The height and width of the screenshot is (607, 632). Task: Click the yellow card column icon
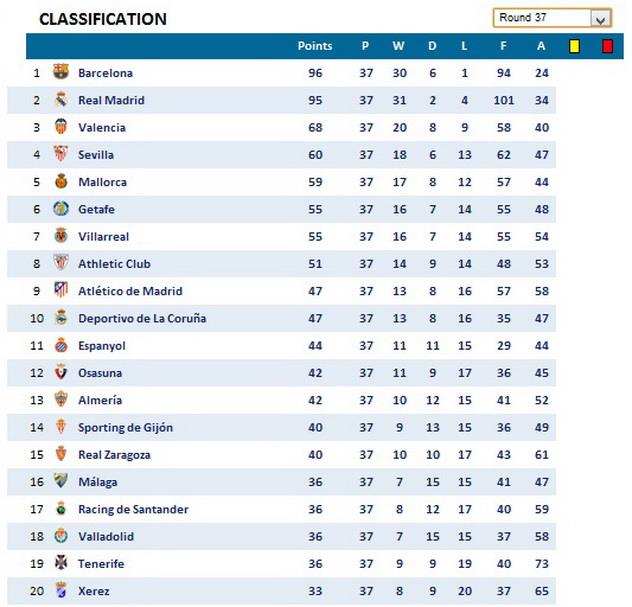tap(574, 45)
